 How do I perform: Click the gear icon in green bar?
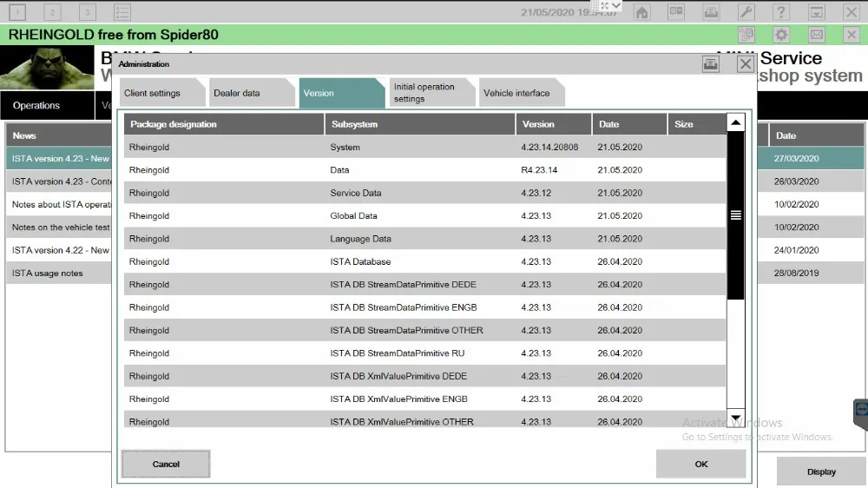click(x=781, y=35)
